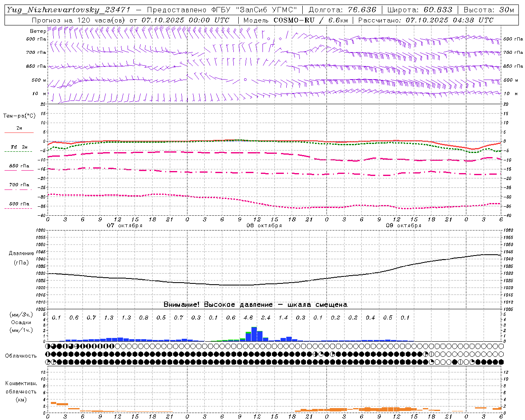Click the 4.6 precipitation value
This screenshot has width=525, height=420.
click(248, 318)
